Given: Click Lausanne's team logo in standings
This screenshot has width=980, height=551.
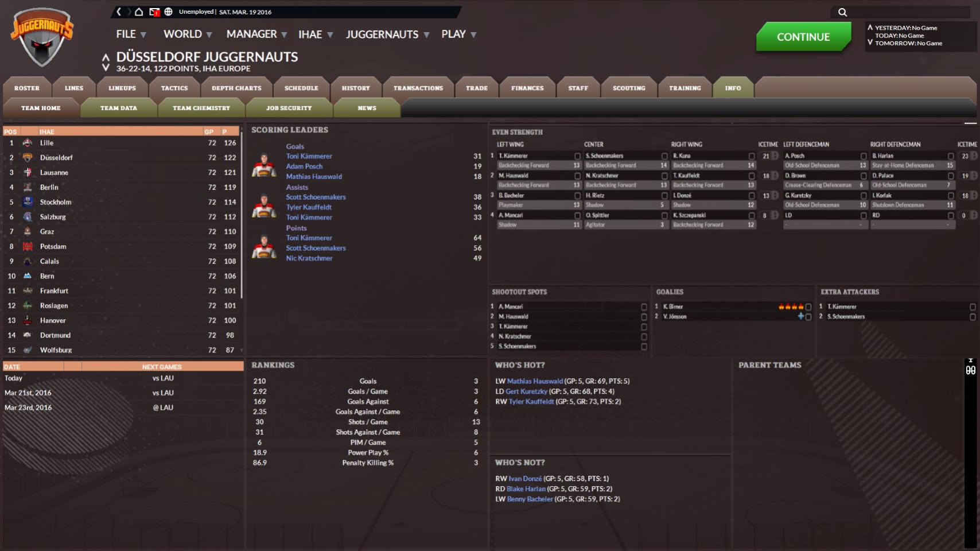Looking at the screenshot, I should click(x=27, y=172).
